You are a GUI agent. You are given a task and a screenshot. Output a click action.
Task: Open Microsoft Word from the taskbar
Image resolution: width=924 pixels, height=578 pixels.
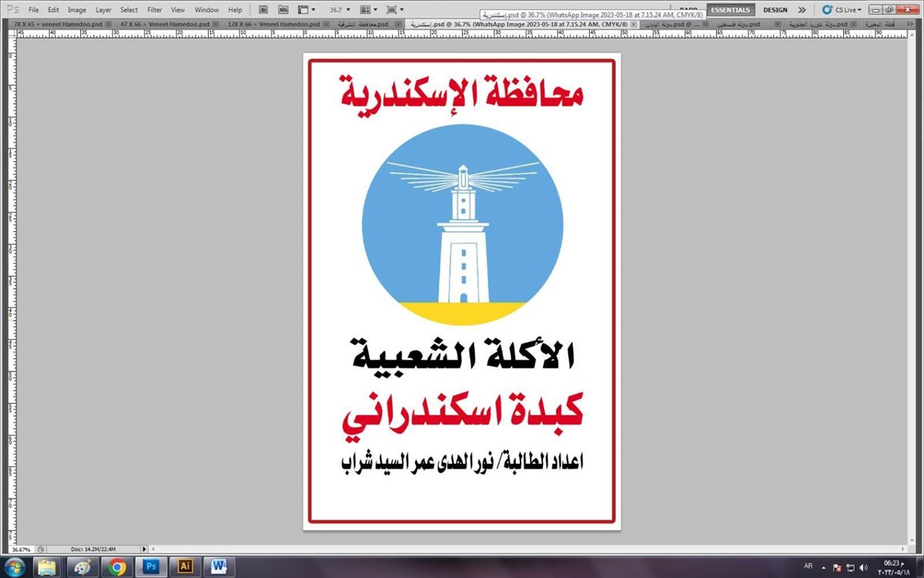(219, 566)
